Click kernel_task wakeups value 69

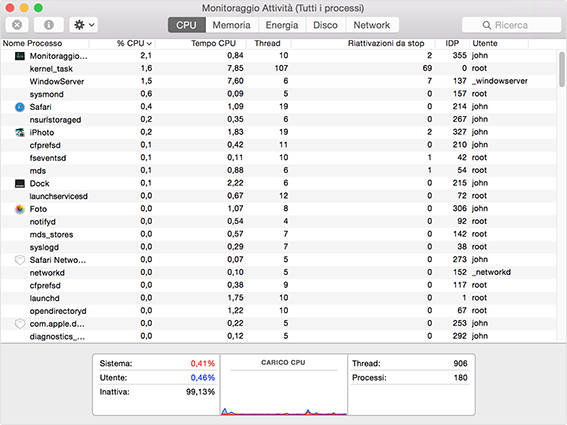coord(427,68)
